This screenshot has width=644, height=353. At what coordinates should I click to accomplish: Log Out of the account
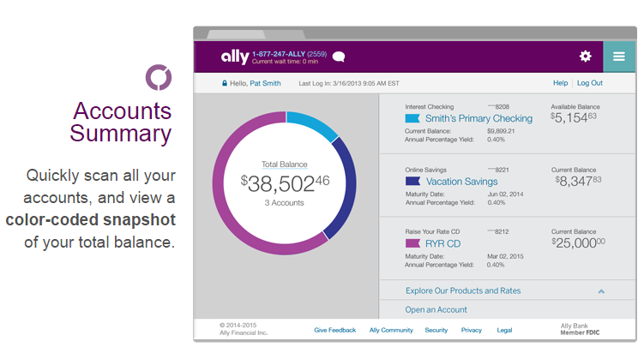tap(590, 83)
